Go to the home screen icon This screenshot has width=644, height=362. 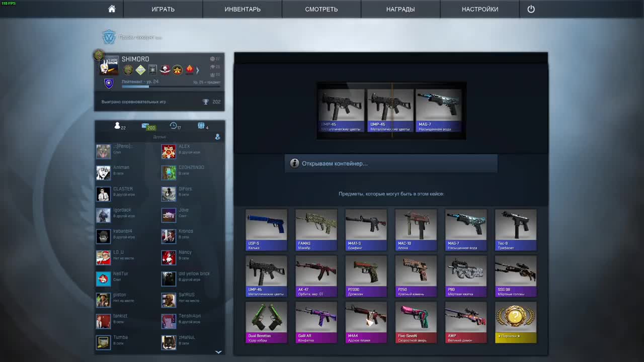tap(112, 9)
